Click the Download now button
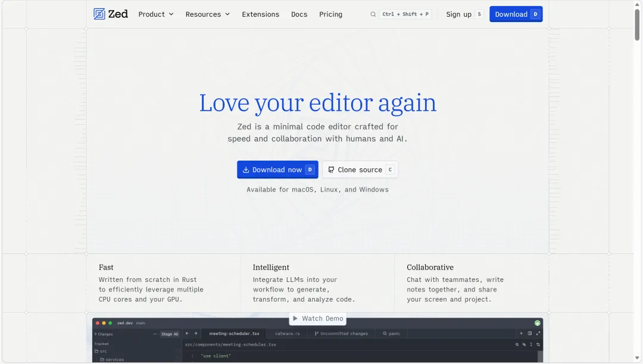643x364 pixels. (277, 170)
